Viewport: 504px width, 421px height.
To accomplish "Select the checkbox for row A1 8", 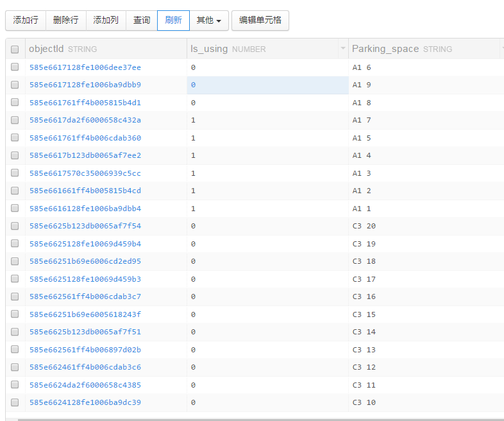I will point(15,102).
